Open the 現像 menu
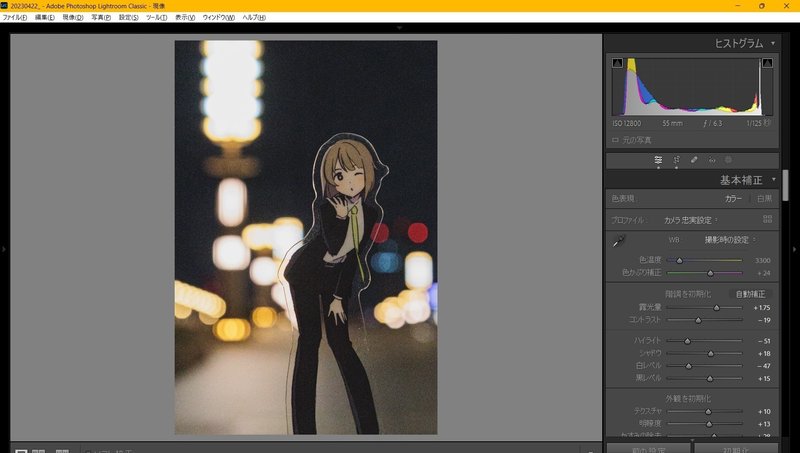800x453 pixels. [x=72, y=17]
